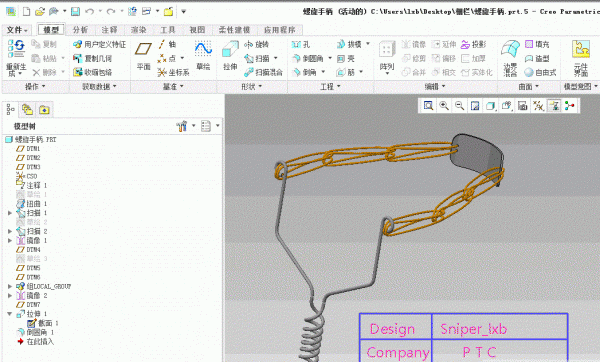Switch to the Applications (应用程序) ribbon tab
Viewport: 600px width, 362px height.
280,30
